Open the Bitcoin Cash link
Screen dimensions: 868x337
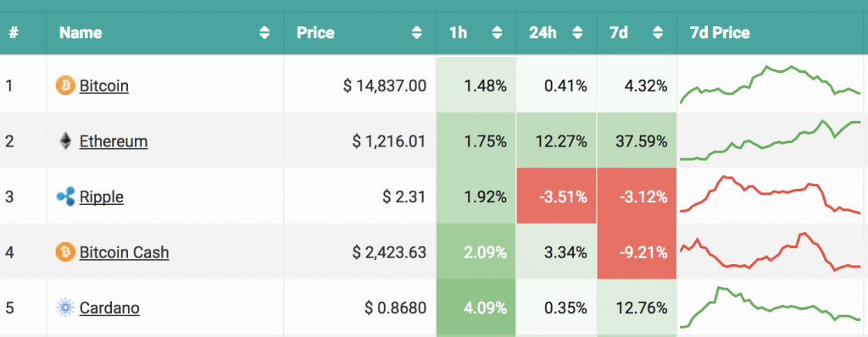[124, 252]
